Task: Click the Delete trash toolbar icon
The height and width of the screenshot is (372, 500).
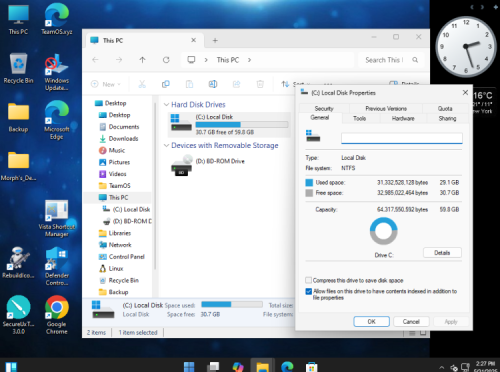Action: pos(260,84)
